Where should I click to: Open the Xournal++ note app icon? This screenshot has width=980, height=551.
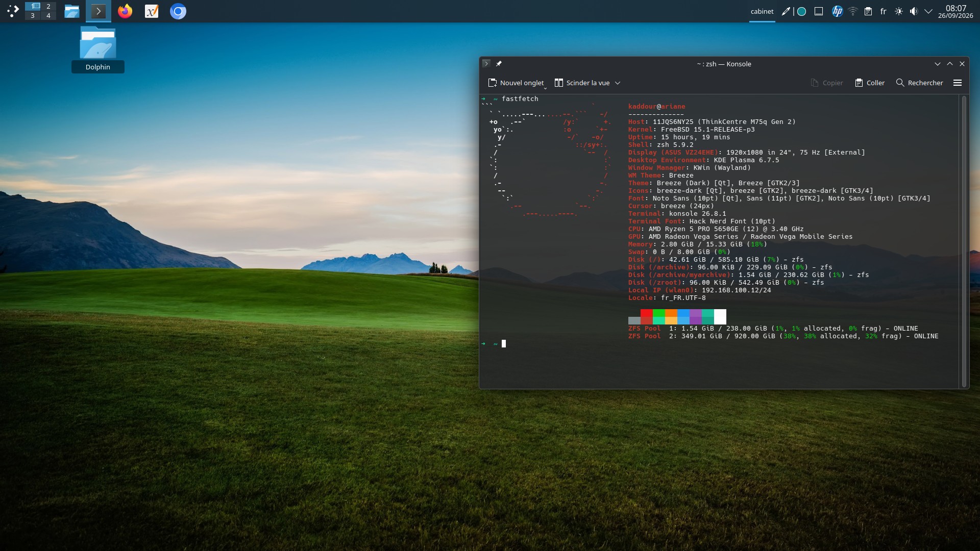pyautogui.click(x=152, y=11)
